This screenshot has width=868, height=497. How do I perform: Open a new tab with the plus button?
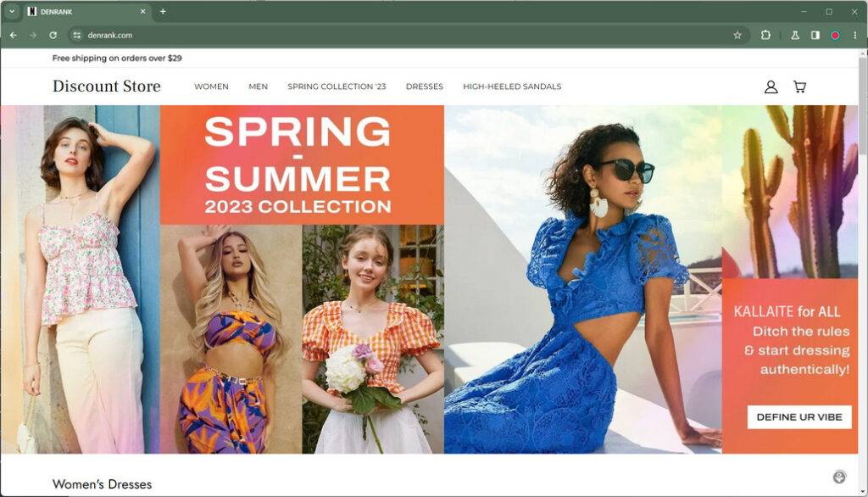coord(163,11)
